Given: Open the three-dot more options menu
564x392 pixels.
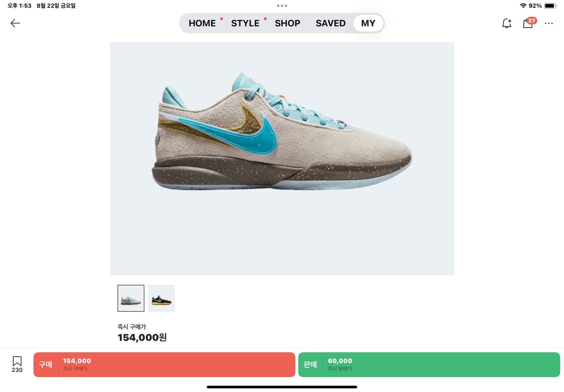Looking at the screenshot, I should point(548,24).
